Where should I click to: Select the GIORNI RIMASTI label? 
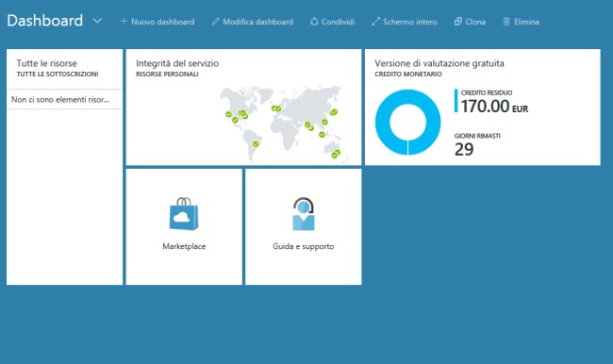point(477,136)
